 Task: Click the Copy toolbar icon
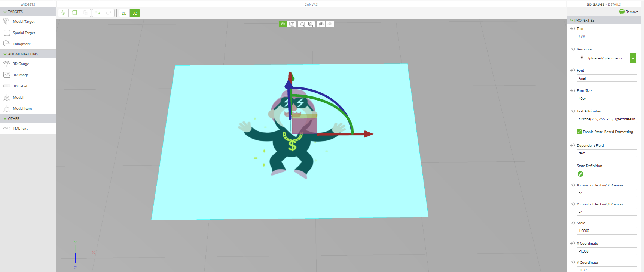(x=74, y=13)
